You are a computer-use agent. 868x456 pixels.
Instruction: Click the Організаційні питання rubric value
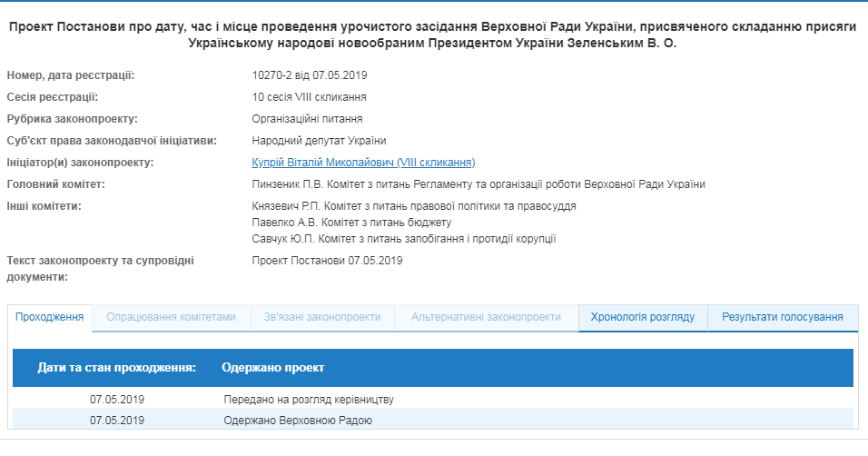coord(308,119)
